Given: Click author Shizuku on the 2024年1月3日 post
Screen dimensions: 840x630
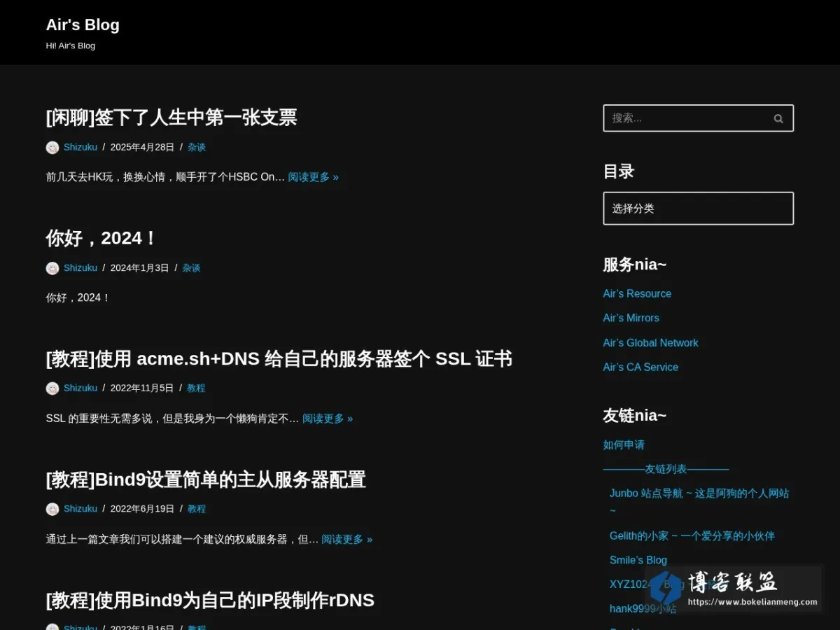Looking at the screenshot, I should [80, 267].
